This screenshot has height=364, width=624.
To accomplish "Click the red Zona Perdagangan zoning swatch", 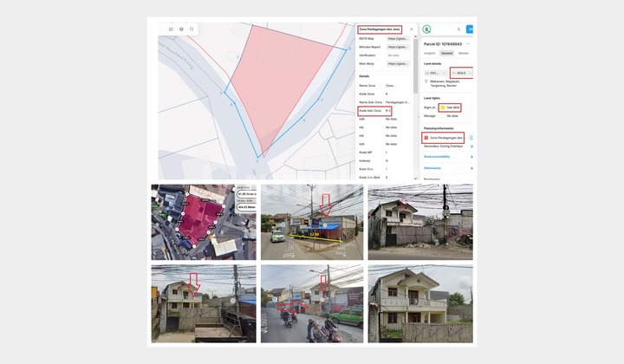I will [426, 138].
